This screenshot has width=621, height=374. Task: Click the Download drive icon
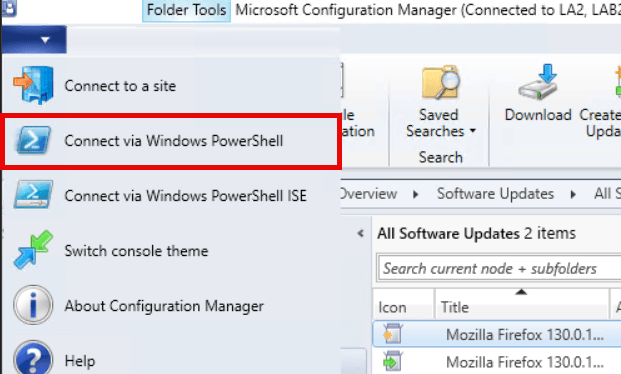[538, 82]
